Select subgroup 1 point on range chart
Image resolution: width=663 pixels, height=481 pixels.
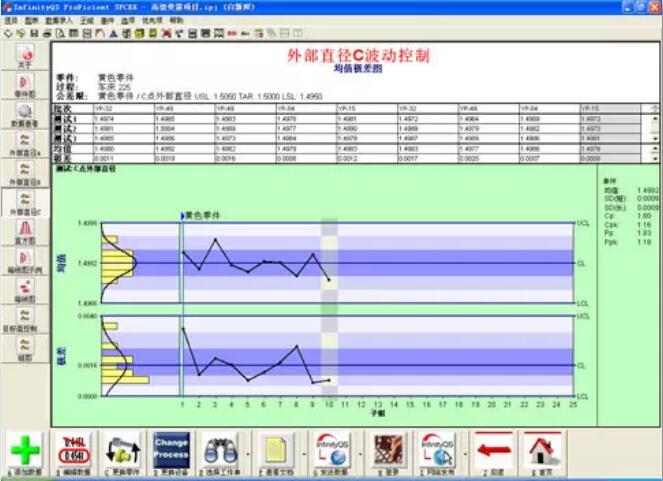183,328
